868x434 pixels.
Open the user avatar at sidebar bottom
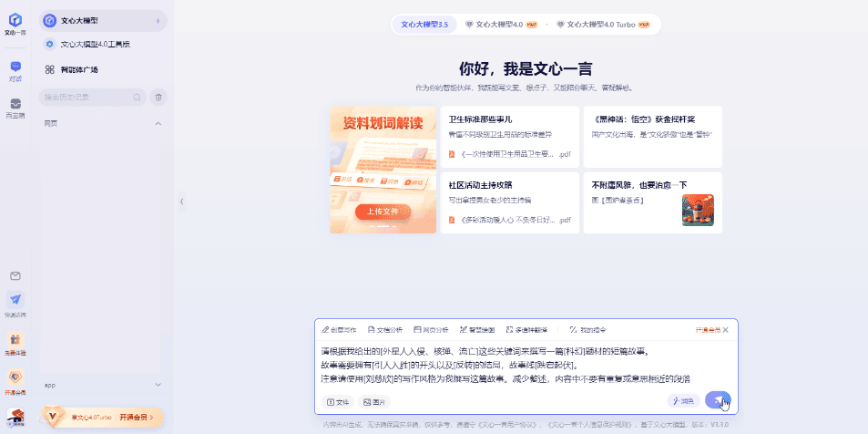(15, 417)
